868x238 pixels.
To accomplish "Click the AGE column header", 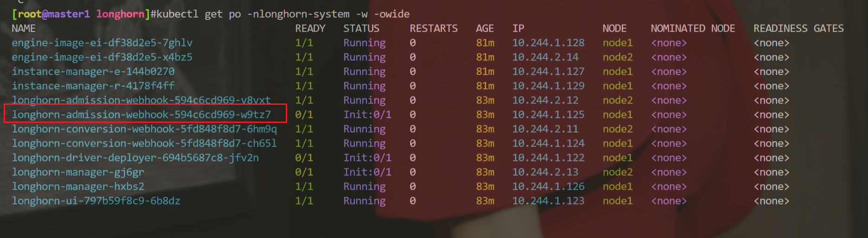I will coord(485,29).
